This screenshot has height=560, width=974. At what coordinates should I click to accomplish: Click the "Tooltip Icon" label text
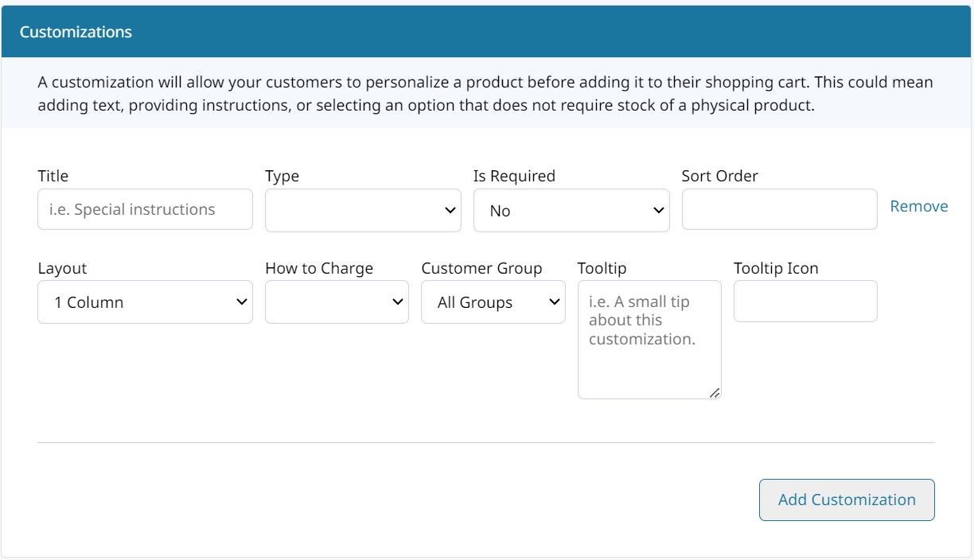point(776,268)
